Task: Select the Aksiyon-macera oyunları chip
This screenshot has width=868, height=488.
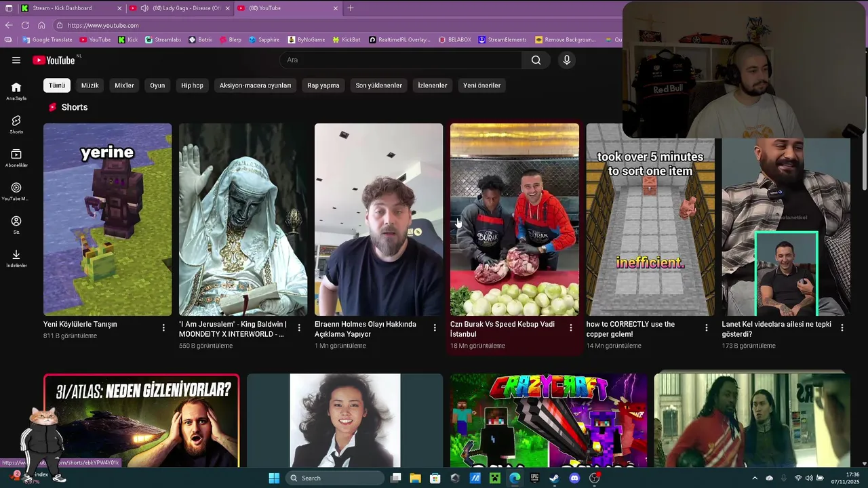Action: 255,85
